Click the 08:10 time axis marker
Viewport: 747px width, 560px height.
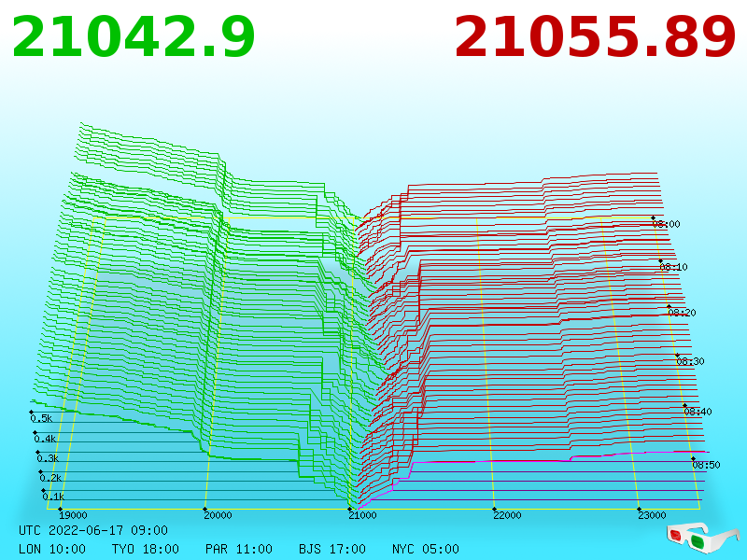click(673, 267)
